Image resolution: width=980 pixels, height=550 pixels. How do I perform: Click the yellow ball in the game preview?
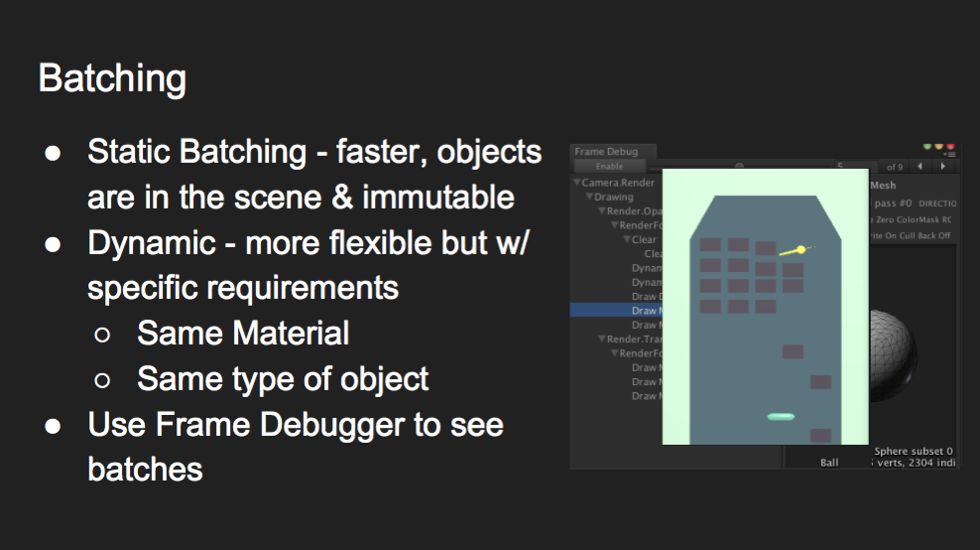[799, 250]
